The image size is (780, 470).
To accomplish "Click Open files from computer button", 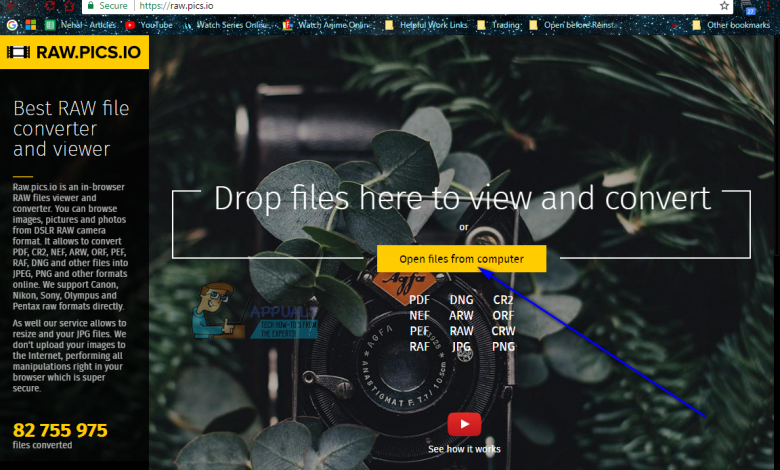I will [461, 259].
